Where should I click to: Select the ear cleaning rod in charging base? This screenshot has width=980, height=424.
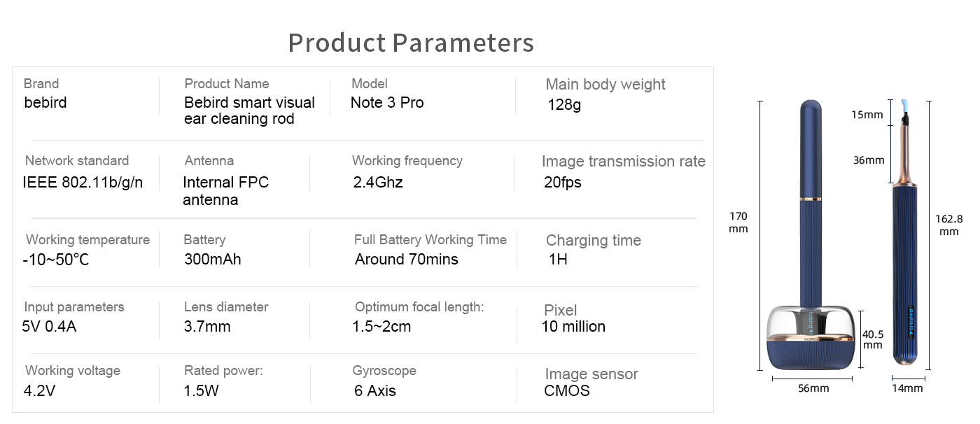coord(812,235)
